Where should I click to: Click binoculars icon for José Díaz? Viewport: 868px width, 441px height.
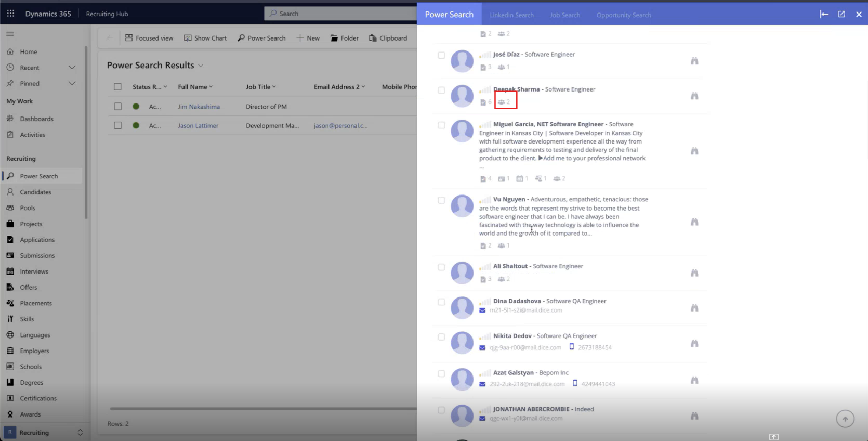694,61
